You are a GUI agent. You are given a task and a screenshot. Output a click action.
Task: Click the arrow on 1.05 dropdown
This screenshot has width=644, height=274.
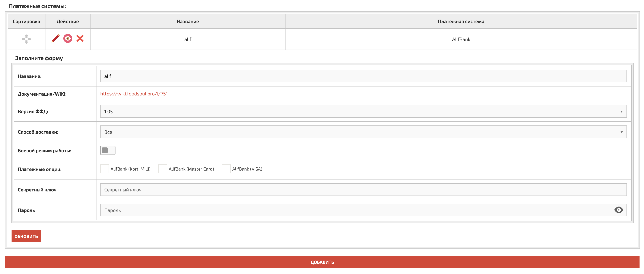click(x=621, y=112)
